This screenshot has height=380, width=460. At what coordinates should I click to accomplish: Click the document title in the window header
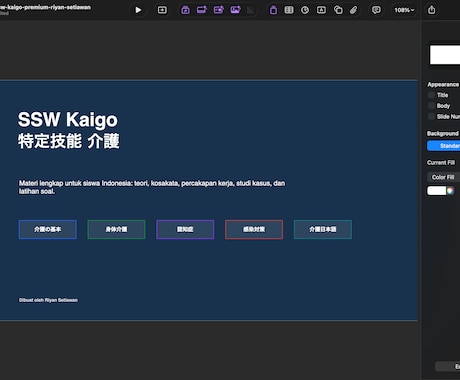click(45, 7)
